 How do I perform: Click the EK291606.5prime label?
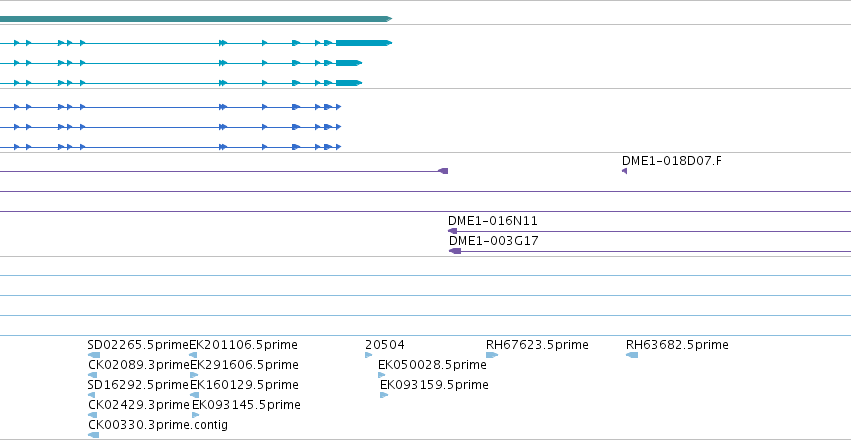coord(244,365)
